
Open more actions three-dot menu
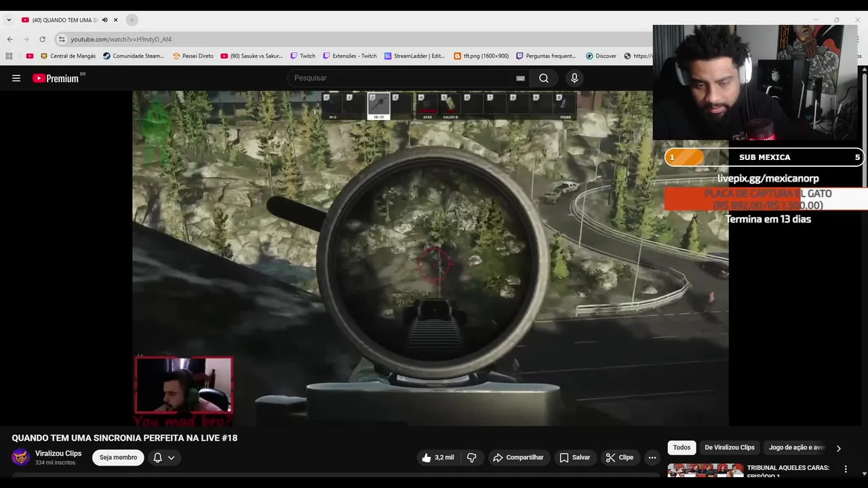click(652, 457)
